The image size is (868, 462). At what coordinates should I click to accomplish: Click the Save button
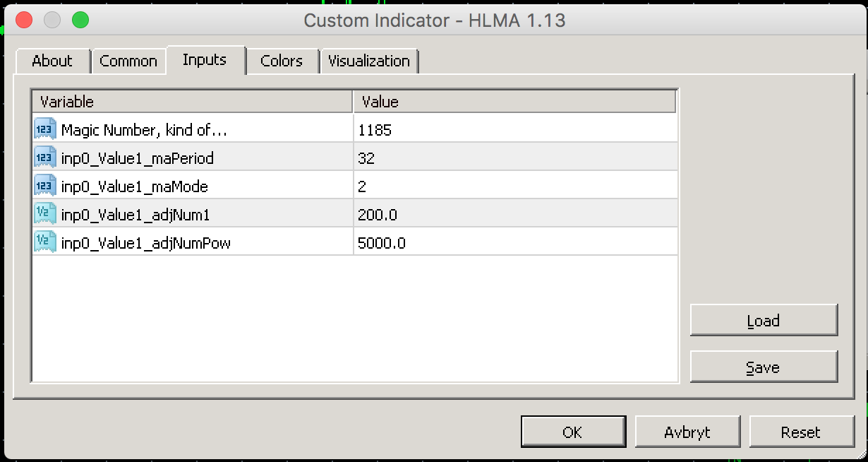(x=764, y=367)
